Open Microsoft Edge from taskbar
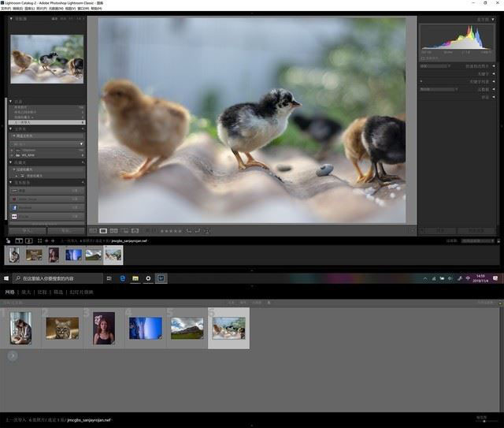 [123, 278]
